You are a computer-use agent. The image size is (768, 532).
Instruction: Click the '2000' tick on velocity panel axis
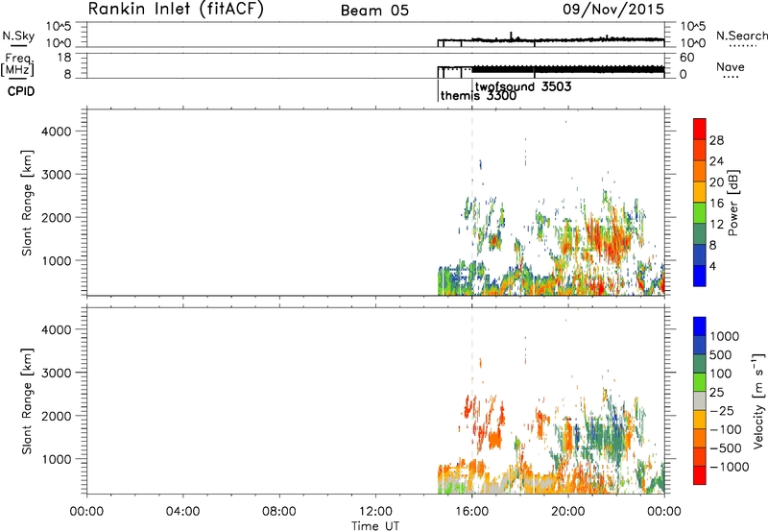[57, 416]
